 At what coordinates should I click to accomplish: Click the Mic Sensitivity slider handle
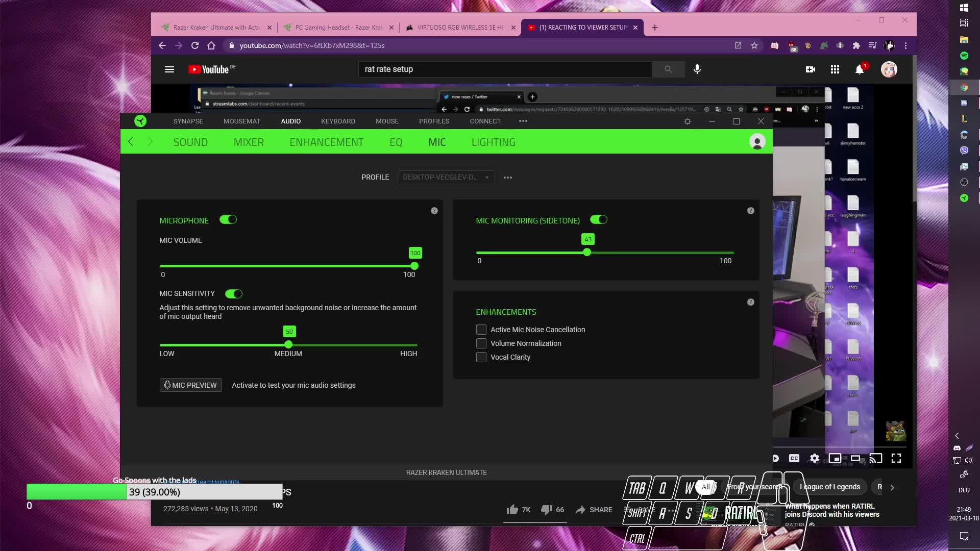pyautogui.click(x=288, y=345)
